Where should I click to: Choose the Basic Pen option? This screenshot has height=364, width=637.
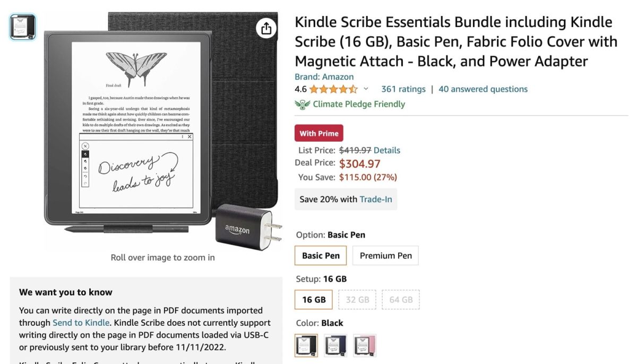321,256
